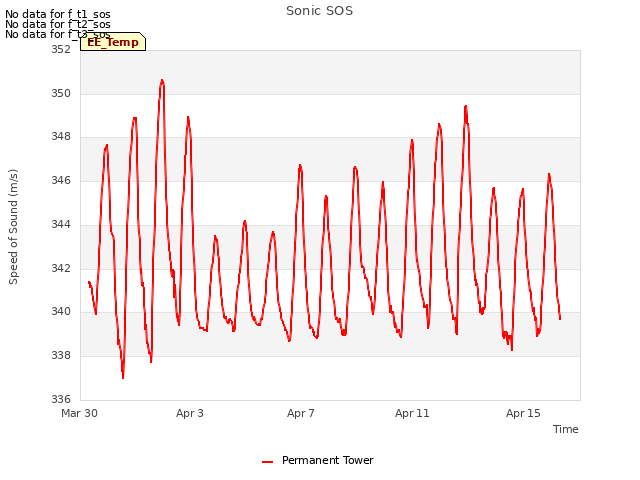640x480 pixels.
Task: Click the 'No data for f_t1_sos' message
Action: coord(58,14)
